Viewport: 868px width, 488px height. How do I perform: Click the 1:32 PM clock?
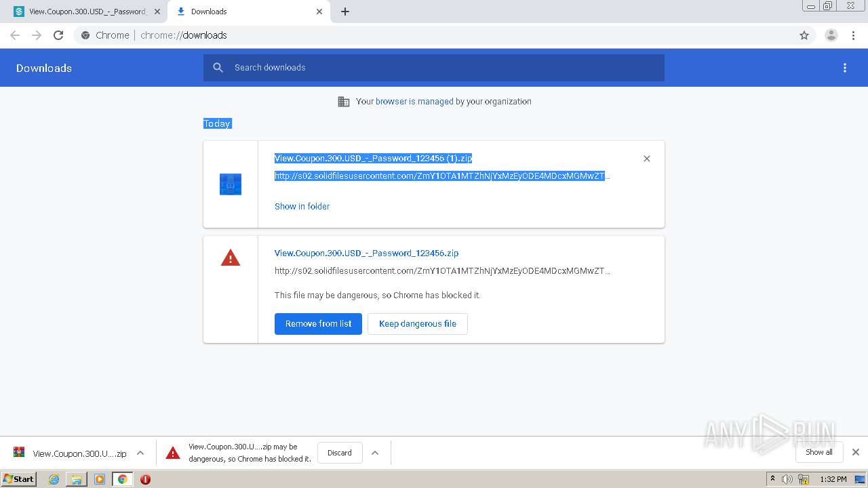tap(833, 479)
